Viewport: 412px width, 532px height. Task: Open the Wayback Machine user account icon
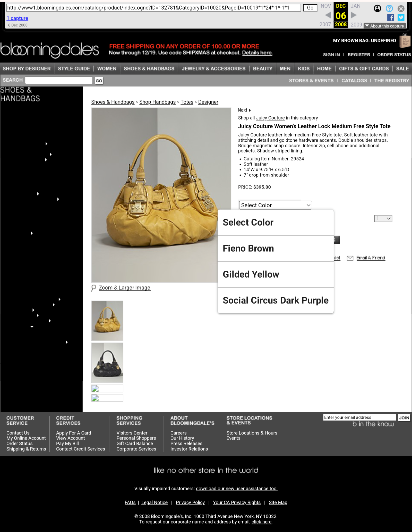[x=377, y=8]
